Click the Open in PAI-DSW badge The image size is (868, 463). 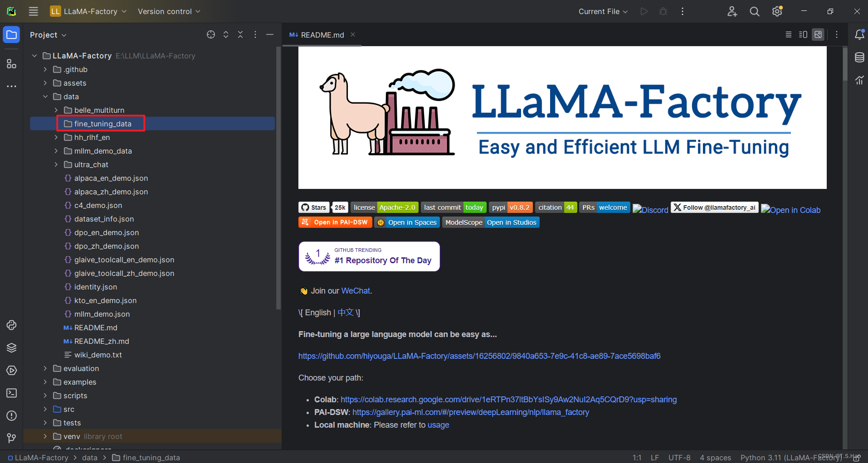point(335,222)
